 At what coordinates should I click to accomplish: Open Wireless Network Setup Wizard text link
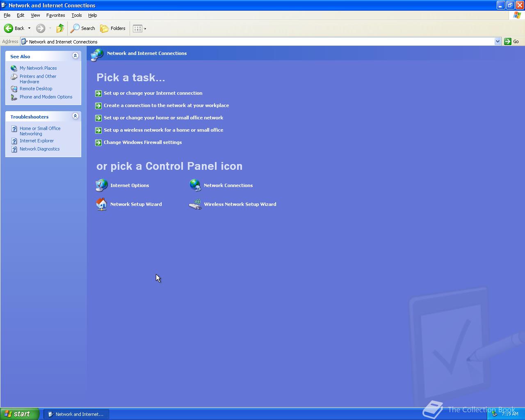click(x=240, y=204)
